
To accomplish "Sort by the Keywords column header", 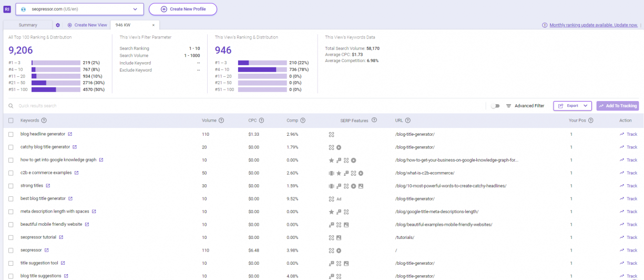I will coord(30,121).
